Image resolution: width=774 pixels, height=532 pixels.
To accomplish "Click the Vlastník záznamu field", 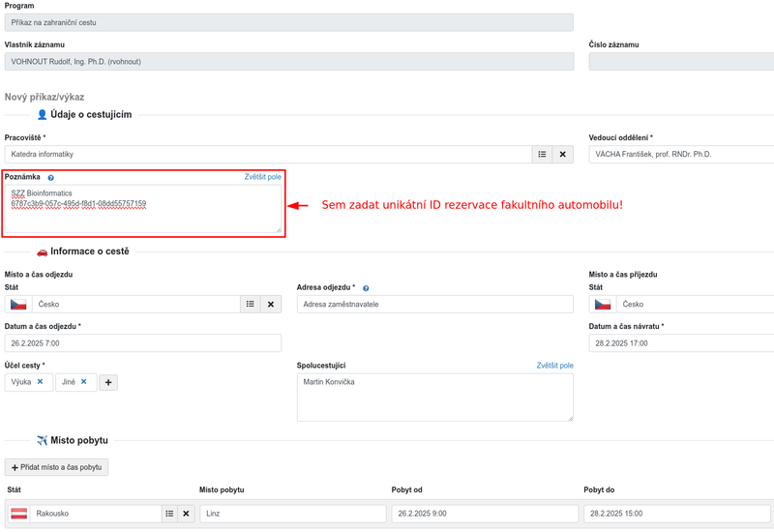I will [x=289, y=62].
